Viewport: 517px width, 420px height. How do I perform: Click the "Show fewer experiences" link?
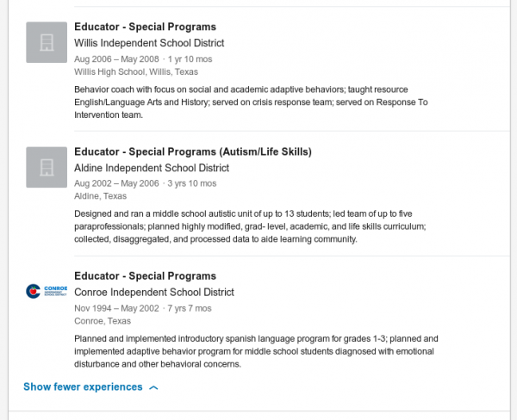(x=83, y=387)
